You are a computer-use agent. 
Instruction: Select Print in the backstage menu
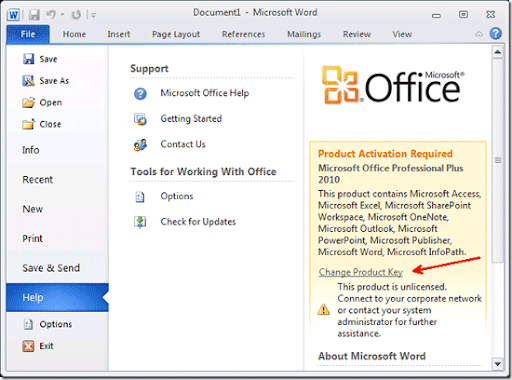[x=32, y=239]
